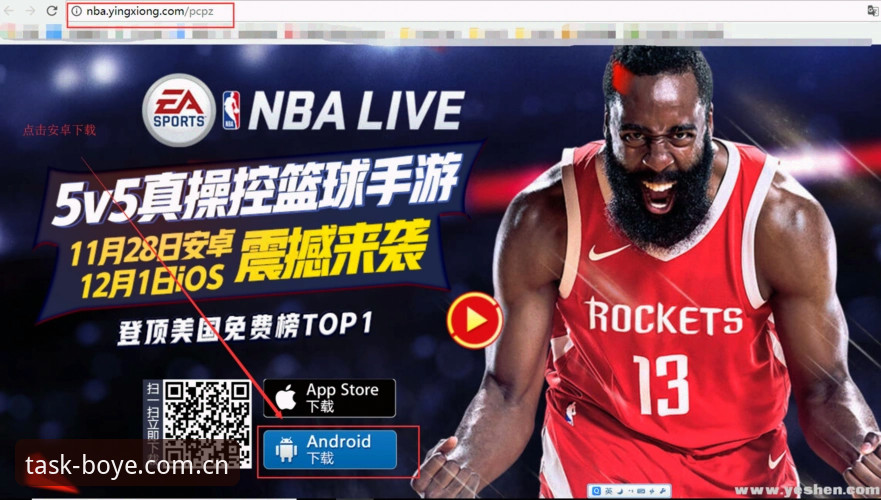This screenshot has height=500, width=881.
Task: Play the trailer with the round play button
Action: [x=475, y=320]
